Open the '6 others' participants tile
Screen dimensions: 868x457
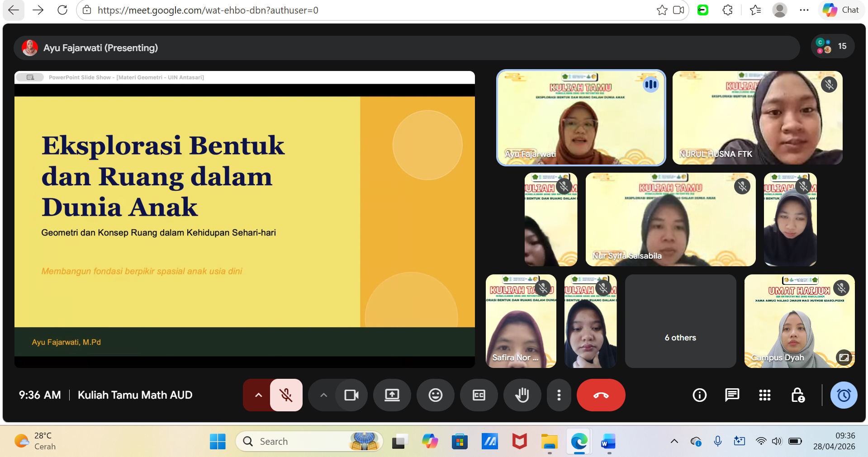point(681,321)
